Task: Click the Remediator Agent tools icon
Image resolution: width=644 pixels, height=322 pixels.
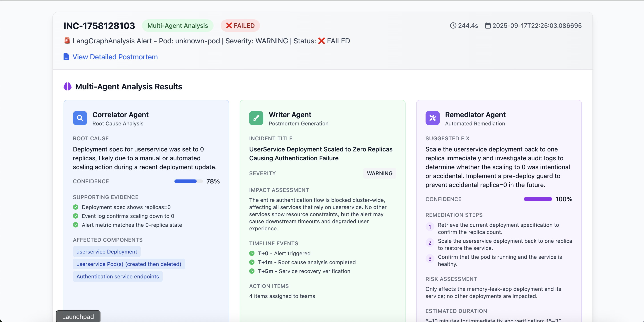Action: (x=432, y=118)
